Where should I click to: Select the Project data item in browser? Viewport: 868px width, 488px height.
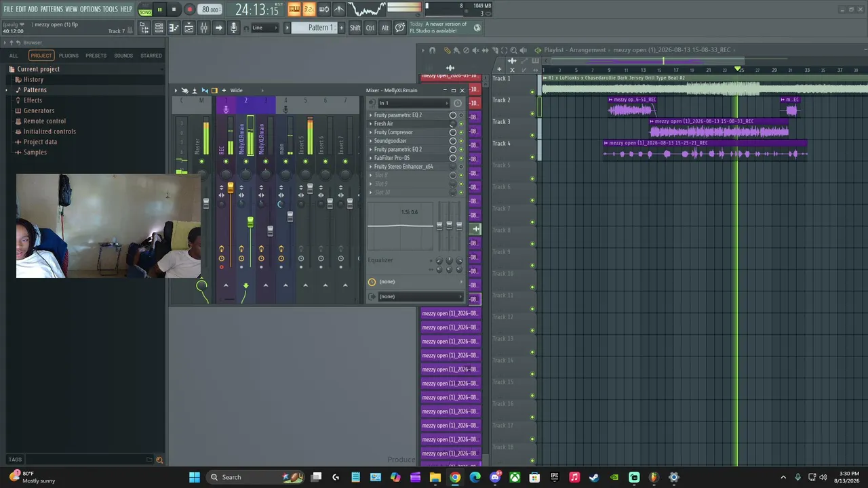coord(41,142)
